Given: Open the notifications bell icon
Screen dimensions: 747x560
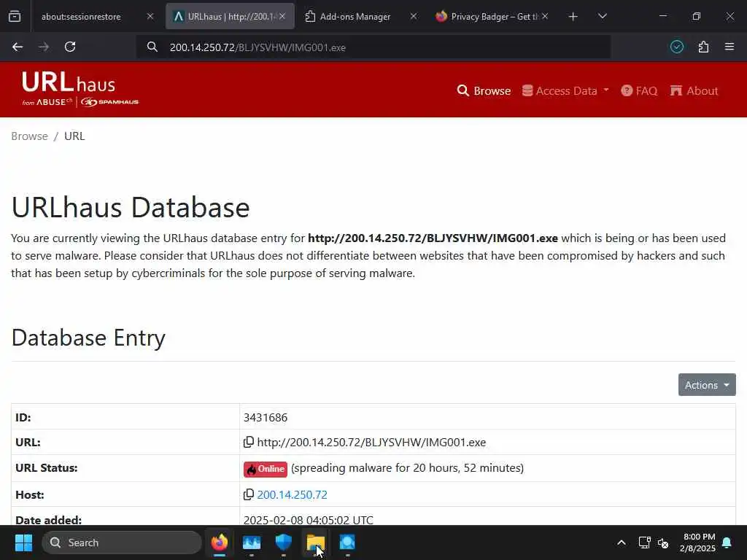Looking at the screenshot, I should click(x=727, y=542).
